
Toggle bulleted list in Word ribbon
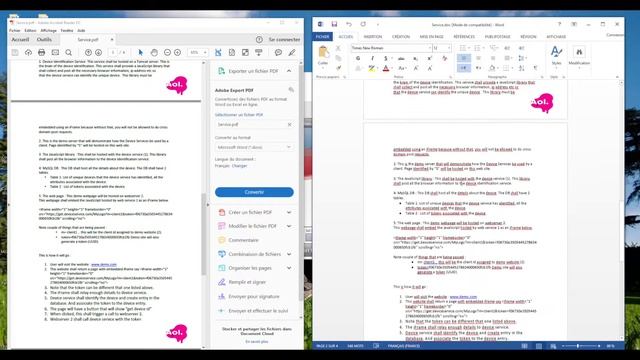464,48
